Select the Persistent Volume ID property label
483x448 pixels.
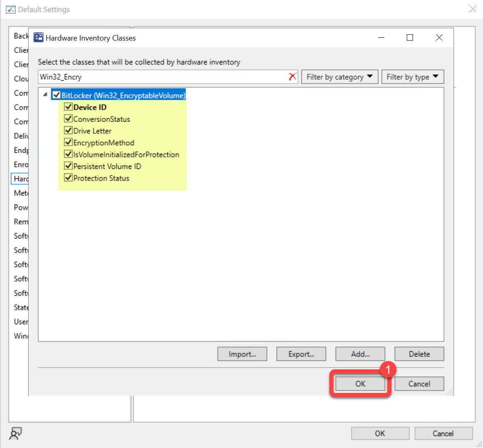pyautogui.click(x=107, y=166)
